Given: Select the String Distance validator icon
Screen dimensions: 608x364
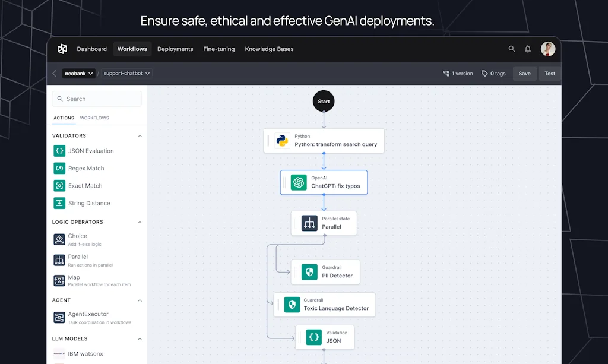Looking at the screenshot, I should [x=59, y=203].
